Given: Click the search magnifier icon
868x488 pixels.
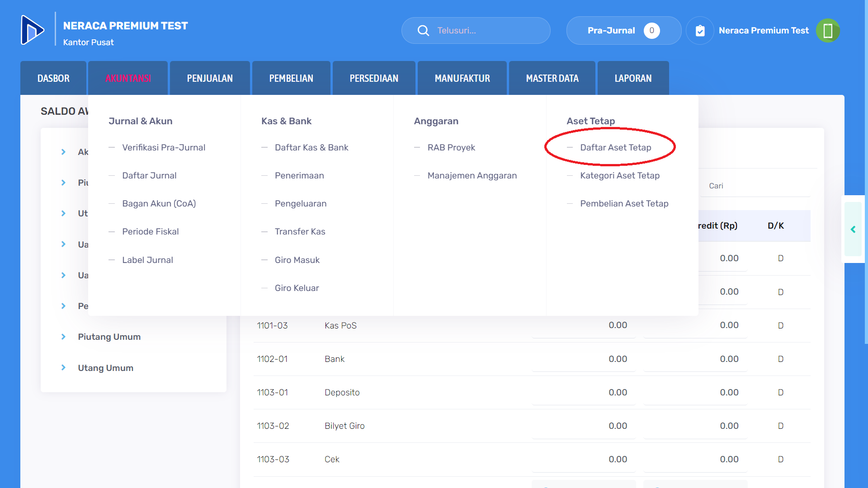Looking at the screenshot, I should [x=423, y=30].
